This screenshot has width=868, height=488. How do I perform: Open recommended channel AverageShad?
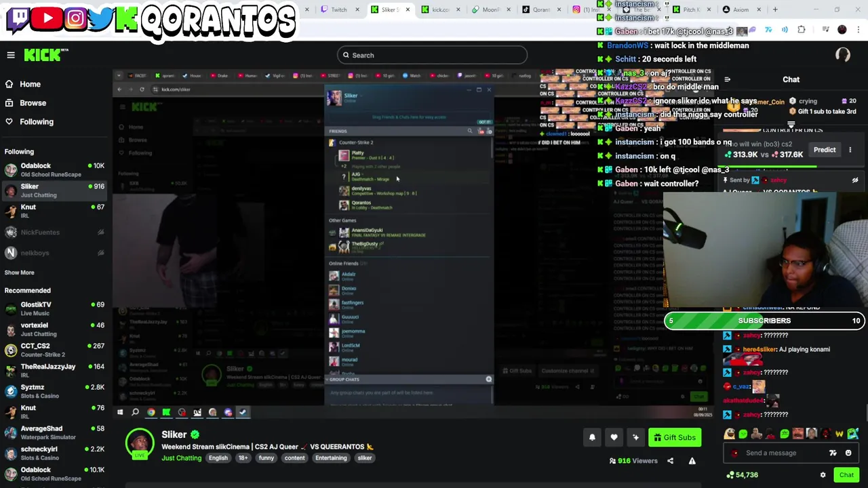(x=54, y=432)
